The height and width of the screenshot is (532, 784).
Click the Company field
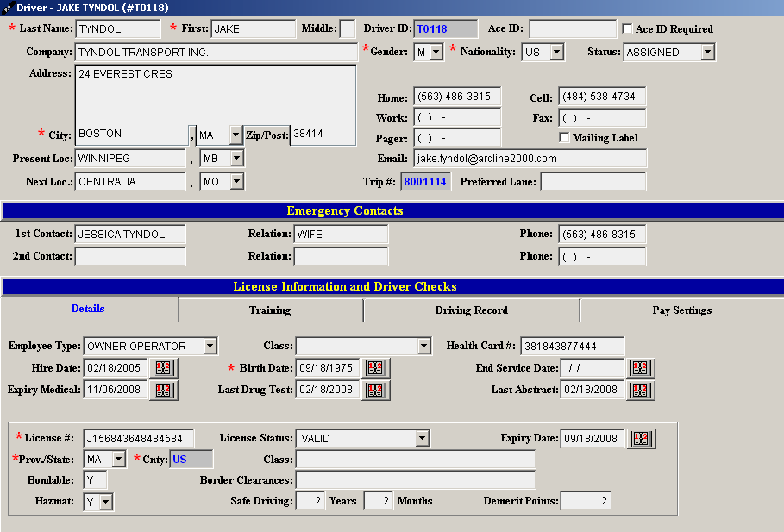[x=216, y=52]
